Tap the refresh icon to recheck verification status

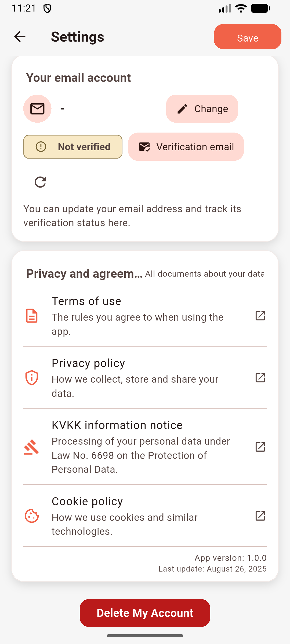pos(40,182)
